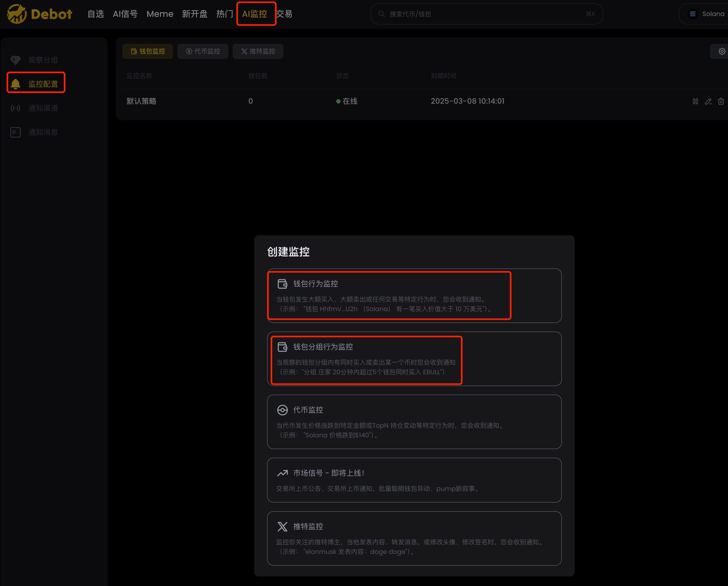Expand AI监控 menu in top navigation

(255, 13)
